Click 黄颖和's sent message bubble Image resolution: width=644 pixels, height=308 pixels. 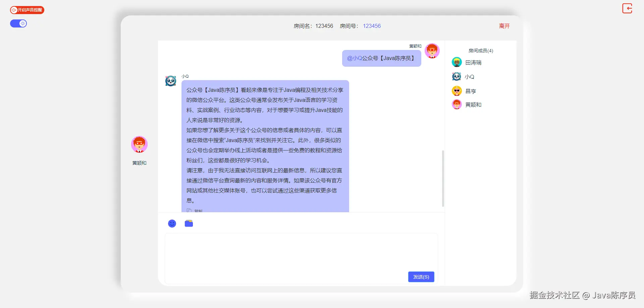point(382,58)
